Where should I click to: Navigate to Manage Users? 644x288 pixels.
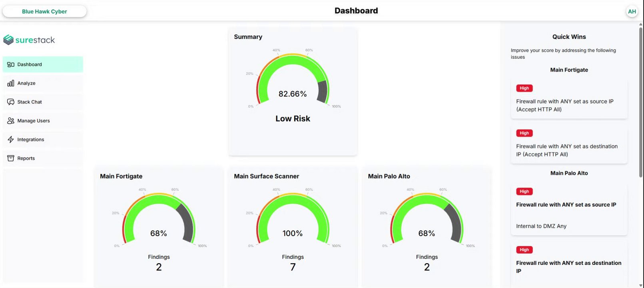tap(43, 121)
